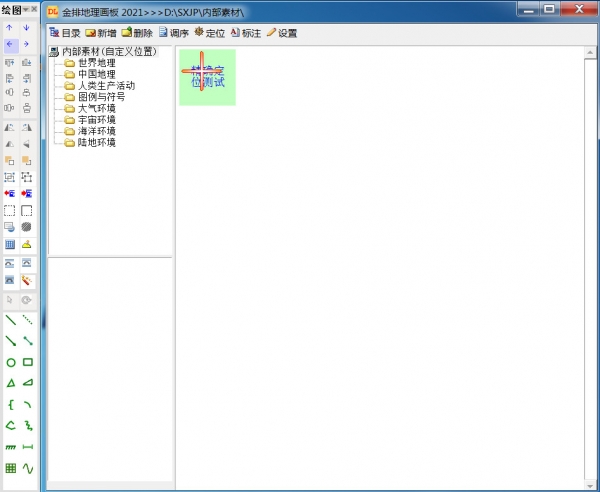This screenshot has height=492, width=600.
Task: Select the hatched ground line tool
Action: point(11,447)
